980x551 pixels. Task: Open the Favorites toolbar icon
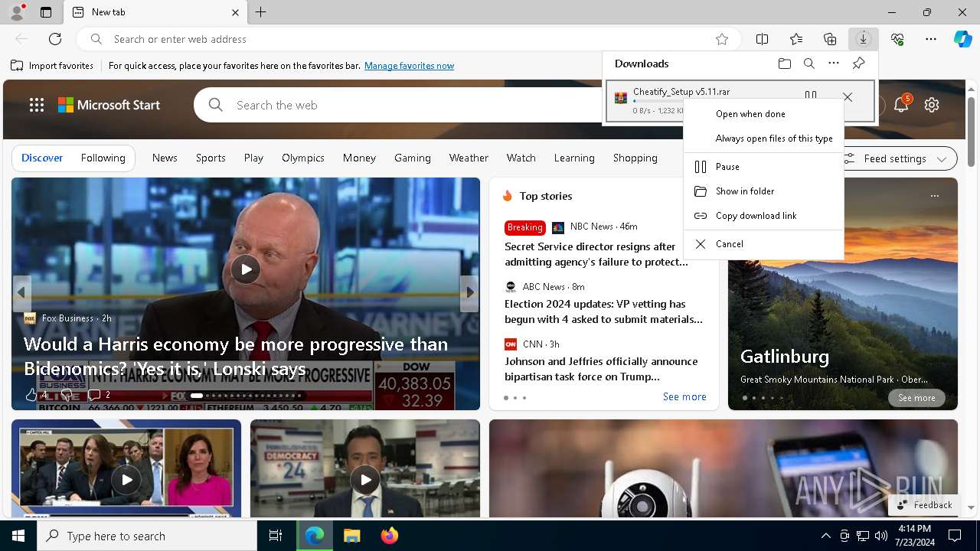pyautogui.click(x=796, y=39)
